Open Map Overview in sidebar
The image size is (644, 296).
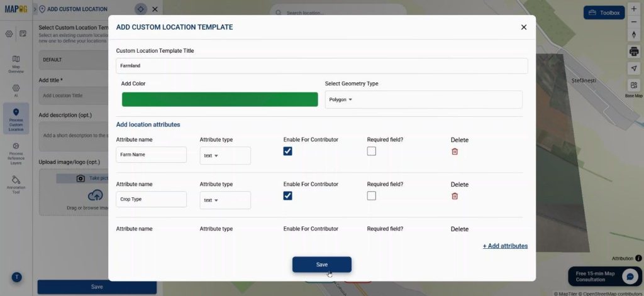pyautogui.click(x=16, y=65)
